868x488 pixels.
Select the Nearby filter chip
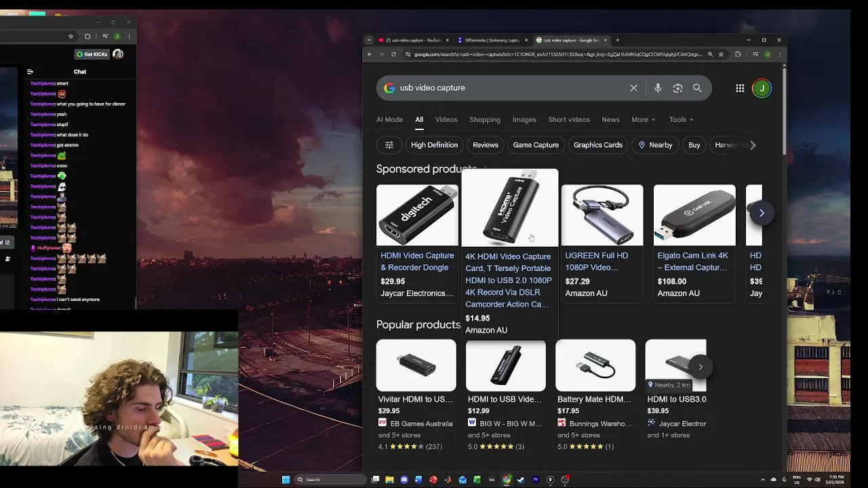(656, 145)
